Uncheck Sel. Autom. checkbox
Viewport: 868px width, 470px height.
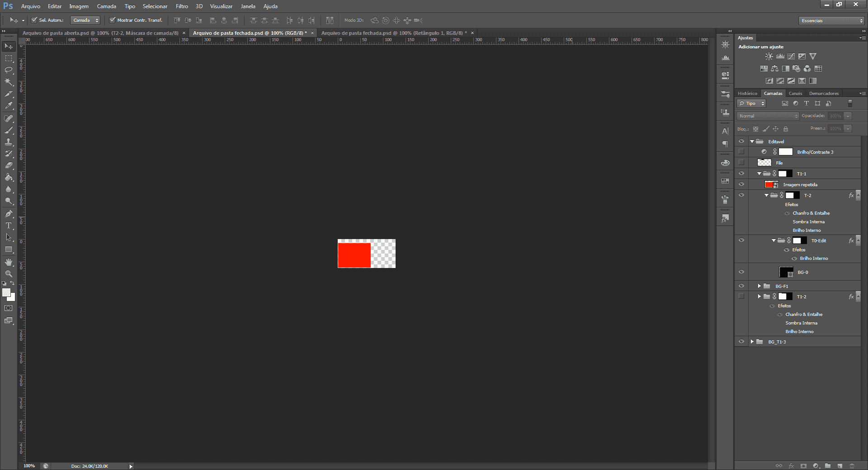34,20
